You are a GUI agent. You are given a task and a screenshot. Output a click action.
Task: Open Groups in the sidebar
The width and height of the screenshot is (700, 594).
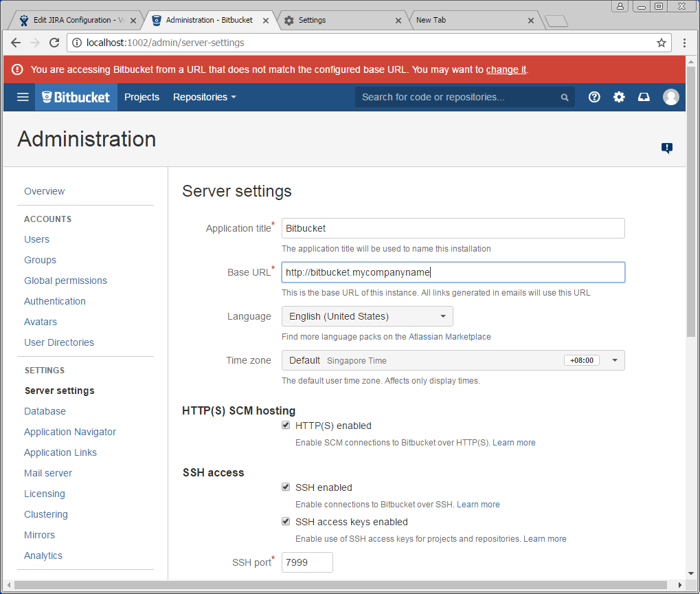40,260
